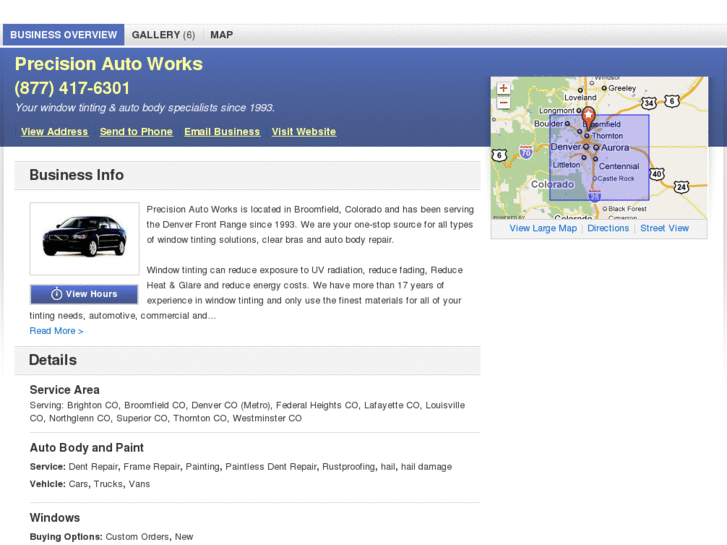Click the Castle Rock label on the map
Image resolution: width=727 pixels, height=545 pixels.
click(x=616, y=179)
